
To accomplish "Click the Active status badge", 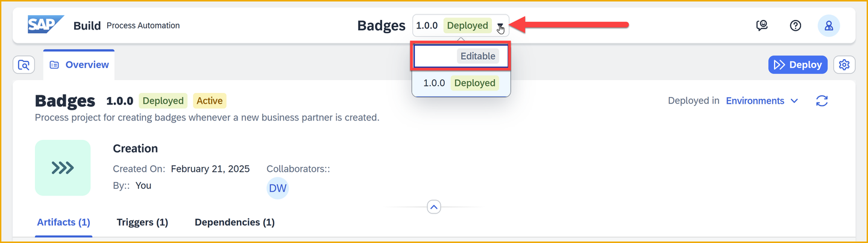I will [x=209, y=101].
